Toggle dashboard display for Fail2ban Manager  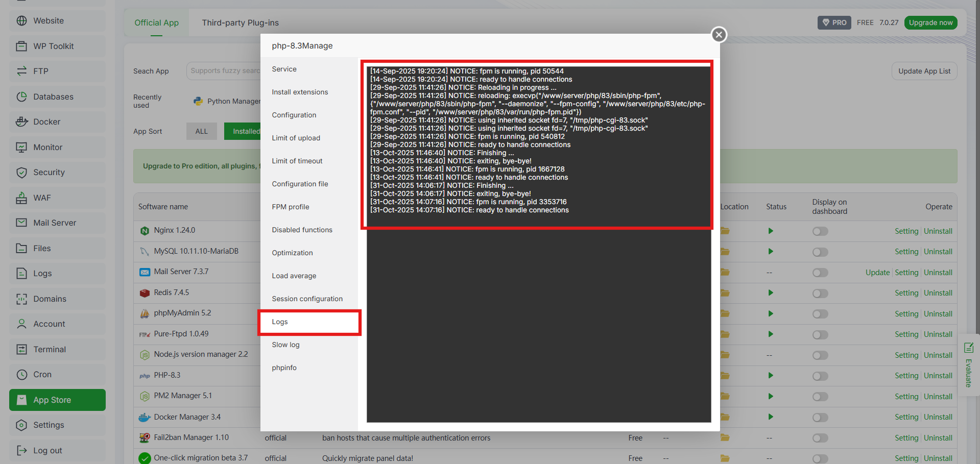[x=820, y=438]
